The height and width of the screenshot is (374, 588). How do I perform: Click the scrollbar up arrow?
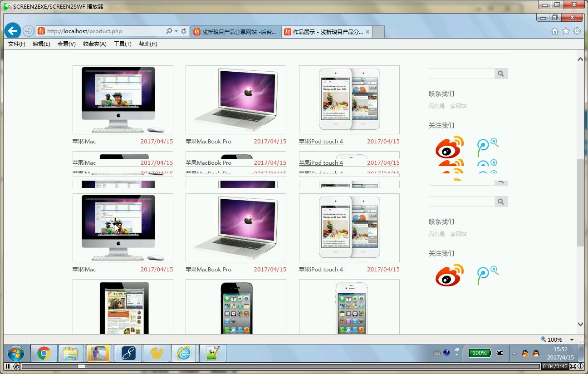(x=580, y=59)
